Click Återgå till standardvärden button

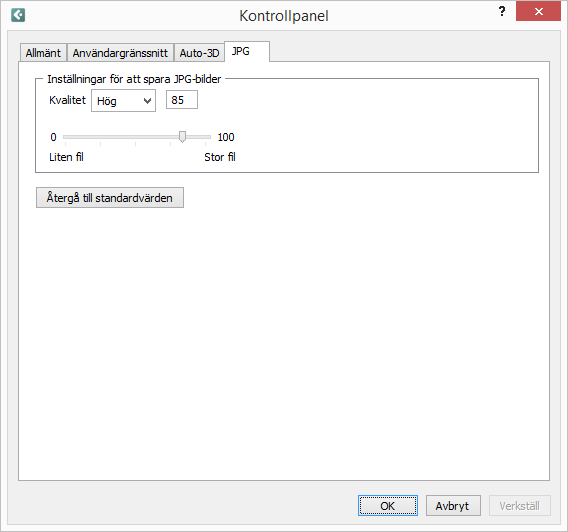110,198
